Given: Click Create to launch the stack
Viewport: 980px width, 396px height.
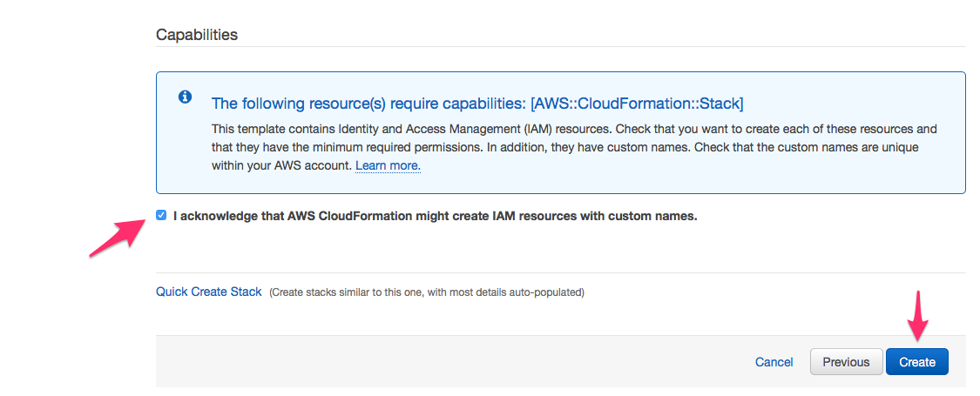Looking at the screenshot, I should (x=917, y=362).
